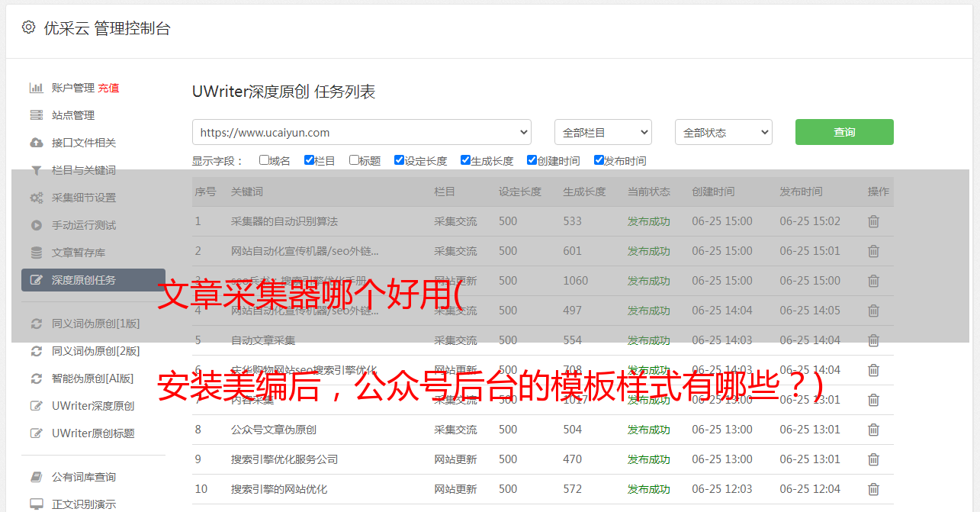This screenshot has width=980, height=512.
Task: Delete row 1 using its trash icon
Action: point(873,221)
